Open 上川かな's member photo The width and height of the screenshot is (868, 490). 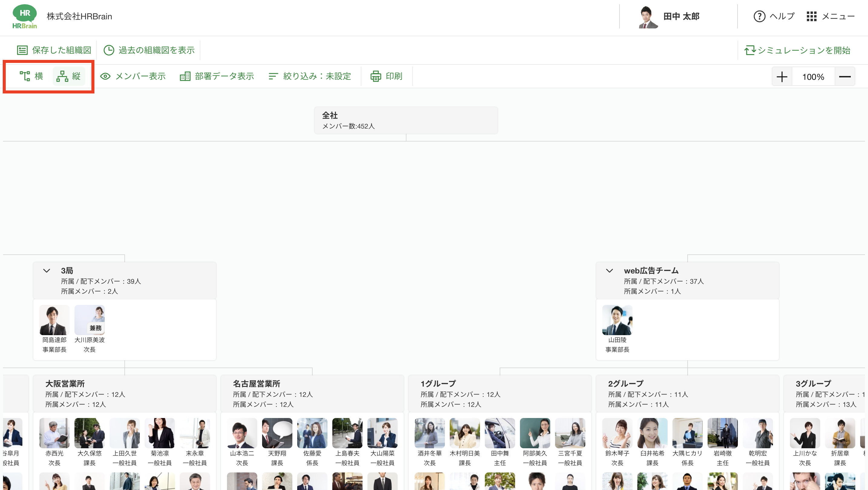805,433
